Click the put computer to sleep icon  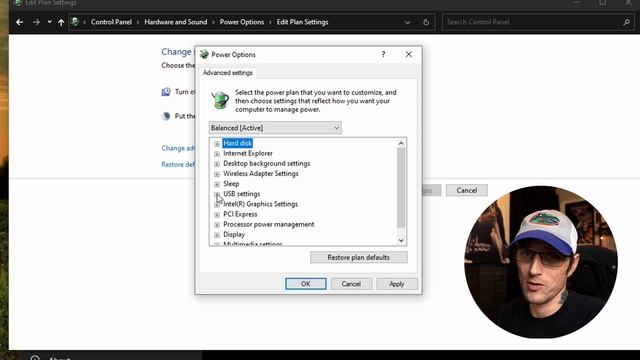coord(166,116)
